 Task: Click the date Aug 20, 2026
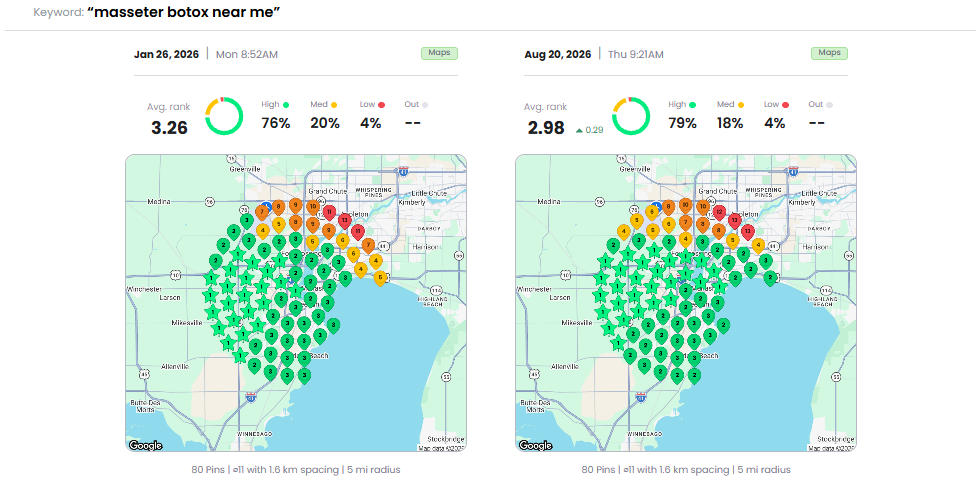coord(558,54)
